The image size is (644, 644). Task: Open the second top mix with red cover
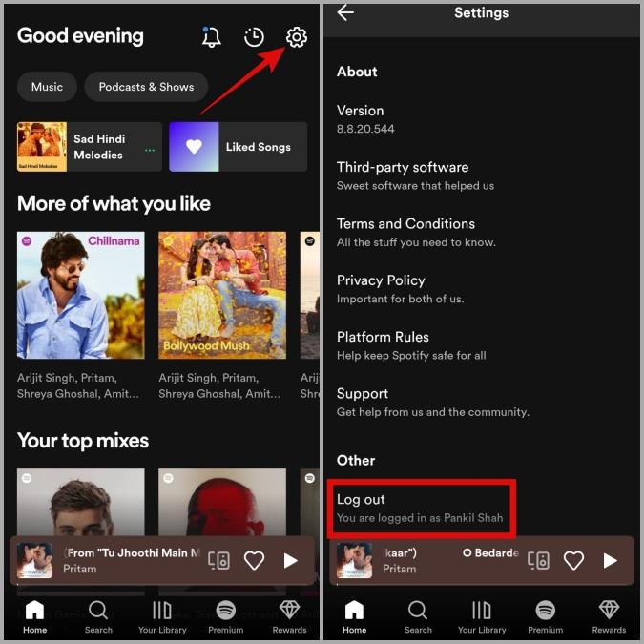(222, 502)
